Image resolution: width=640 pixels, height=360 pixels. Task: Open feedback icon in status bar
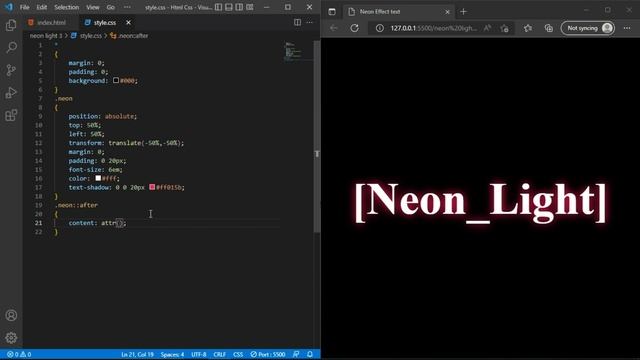click(296, 354)
